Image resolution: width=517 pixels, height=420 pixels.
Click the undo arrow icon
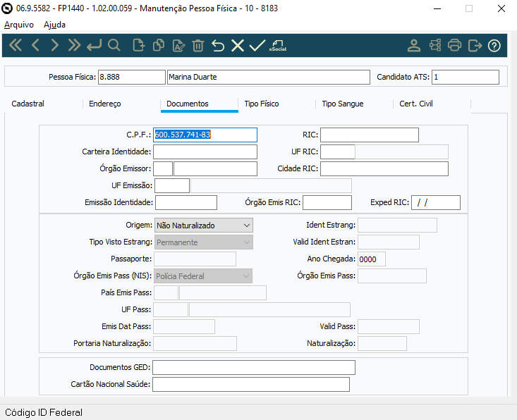[218, 46]
